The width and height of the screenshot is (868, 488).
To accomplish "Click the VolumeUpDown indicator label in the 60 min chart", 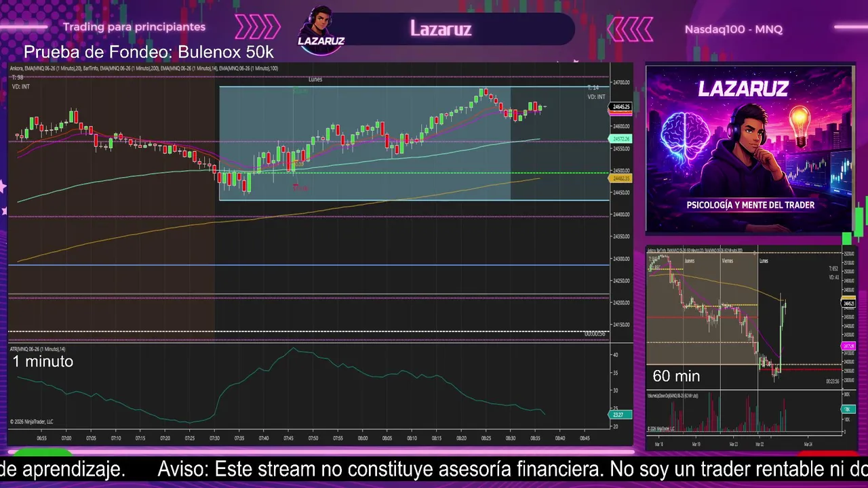I will pyautogui.click(x=673, y=395).
